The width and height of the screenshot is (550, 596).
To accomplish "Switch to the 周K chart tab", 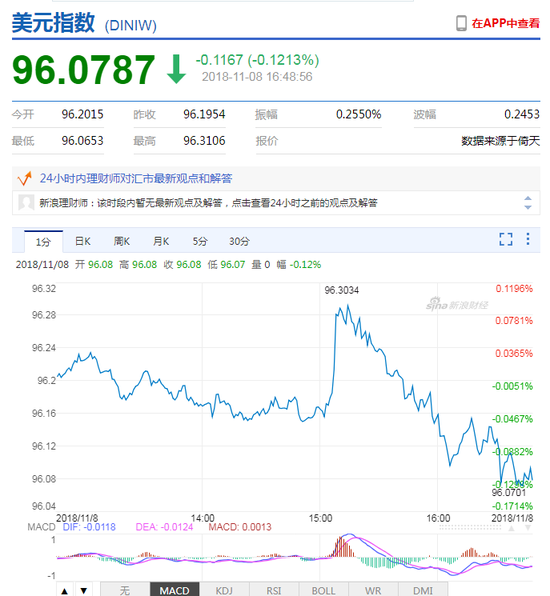I will tap(122, 241).
